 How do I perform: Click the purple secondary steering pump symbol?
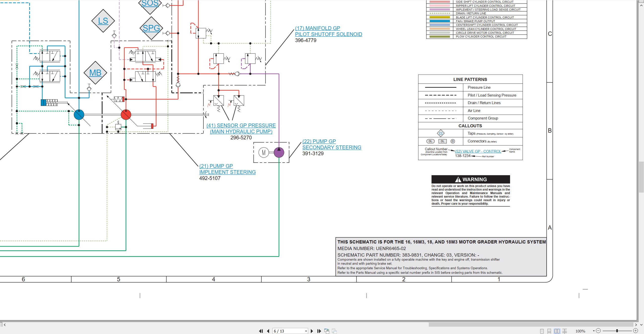coord(279,153)
